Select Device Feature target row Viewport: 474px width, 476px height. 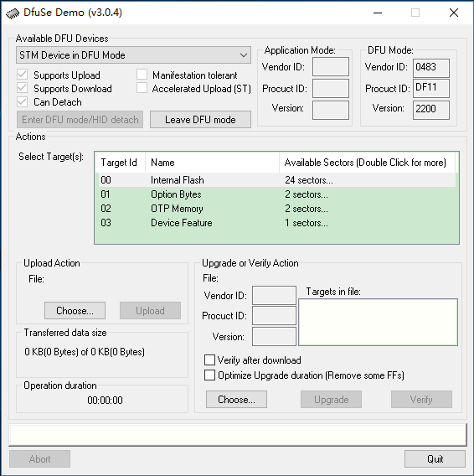276,223
